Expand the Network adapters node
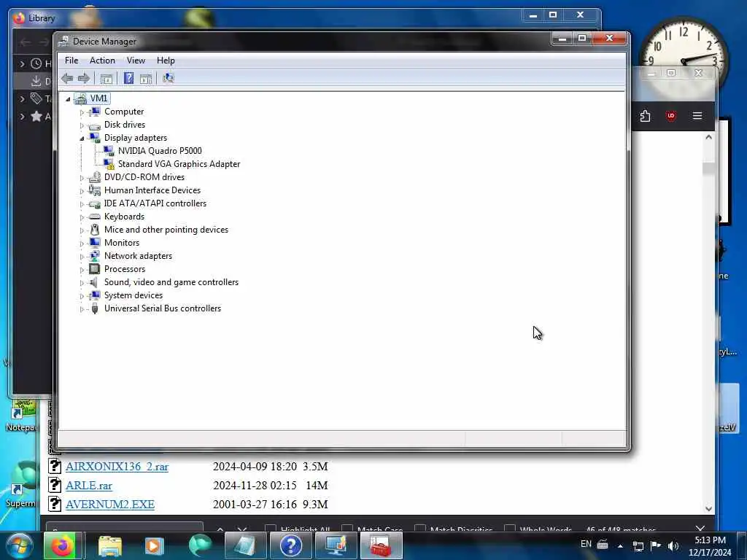The image size is (747, 560). pyautogui.click(x=82, y=257)
